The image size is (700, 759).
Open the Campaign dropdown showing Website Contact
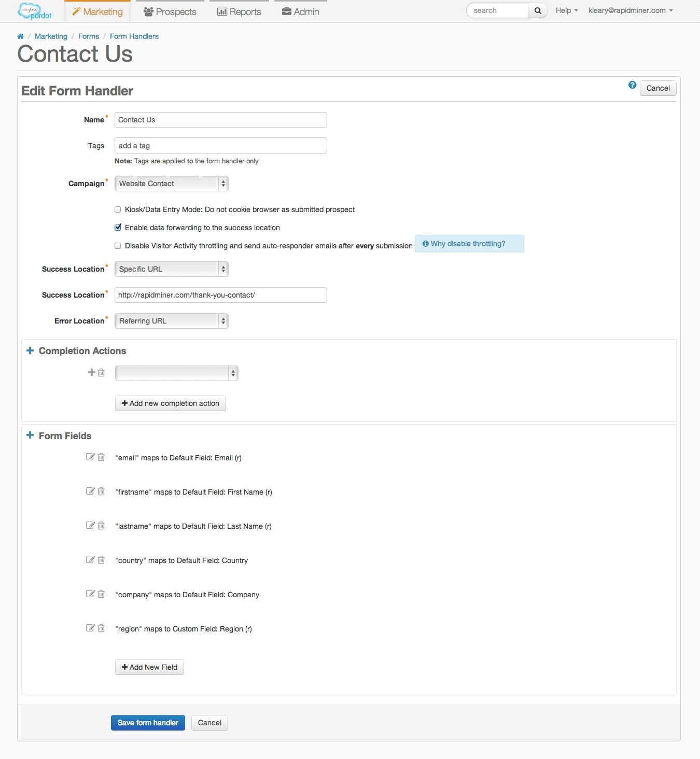point(172,184)
